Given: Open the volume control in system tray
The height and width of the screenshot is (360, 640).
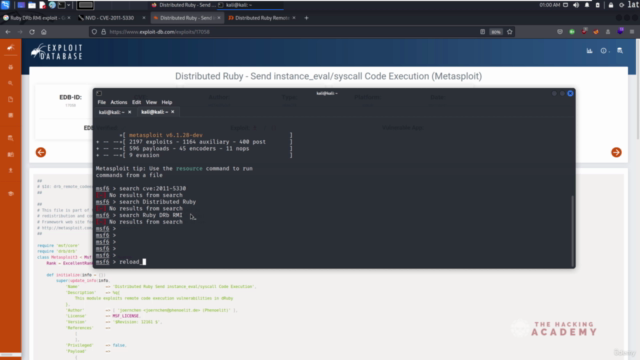Looking at the screenshot, I should click(576, 5).
